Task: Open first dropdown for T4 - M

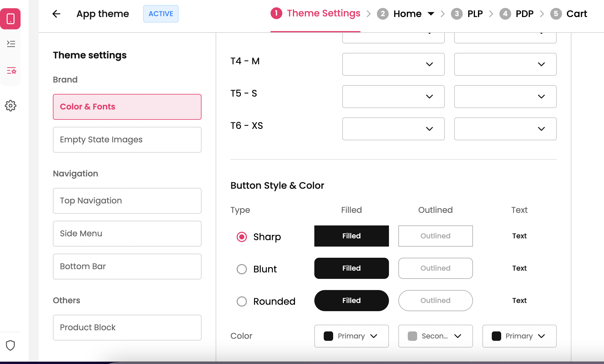Action: tap(393, 64)
